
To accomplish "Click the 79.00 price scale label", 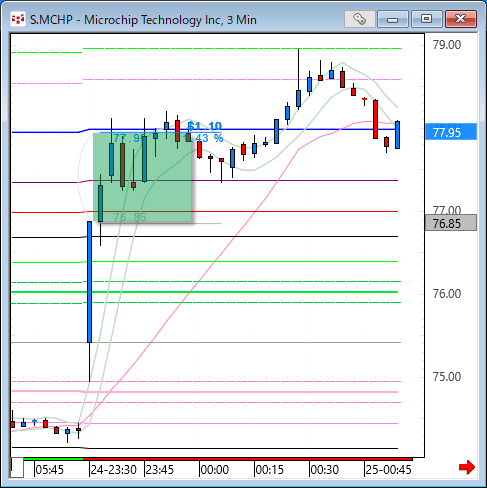I will [x=447, y=45].
